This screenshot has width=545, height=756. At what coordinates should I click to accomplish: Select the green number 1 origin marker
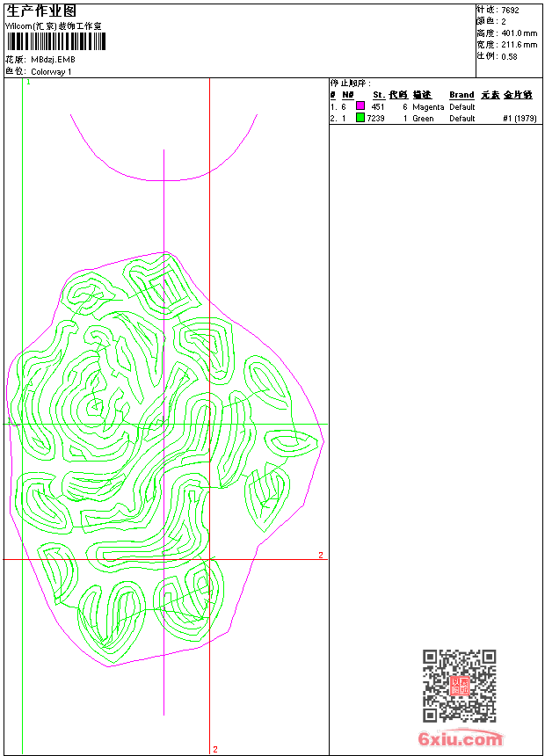tap(28, 82)
